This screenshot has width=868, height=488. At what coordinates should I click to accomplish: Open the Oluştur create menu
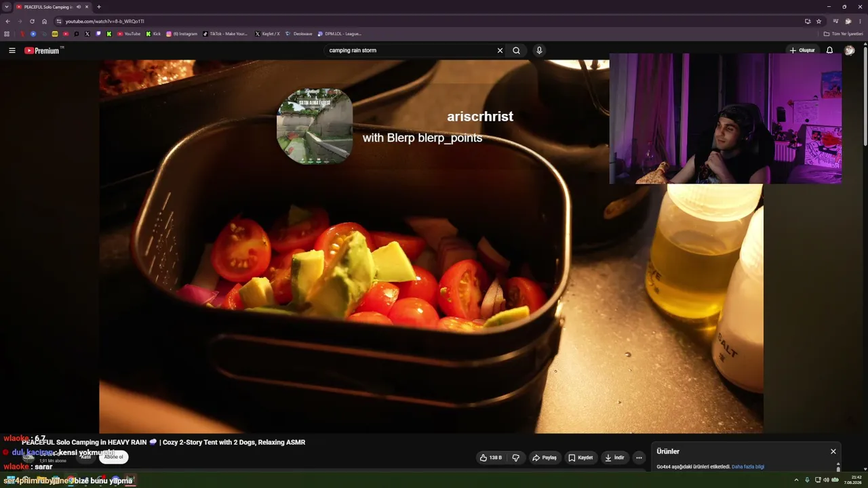802,50
